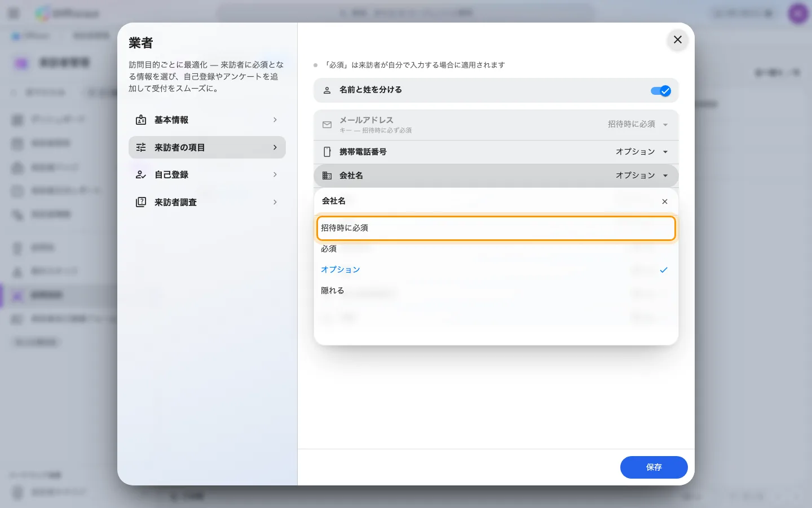Open the メールアドレス 招待時に必須 dropdown
The height and width of the screenshot is (508, 812).
[x=638, y=124]
